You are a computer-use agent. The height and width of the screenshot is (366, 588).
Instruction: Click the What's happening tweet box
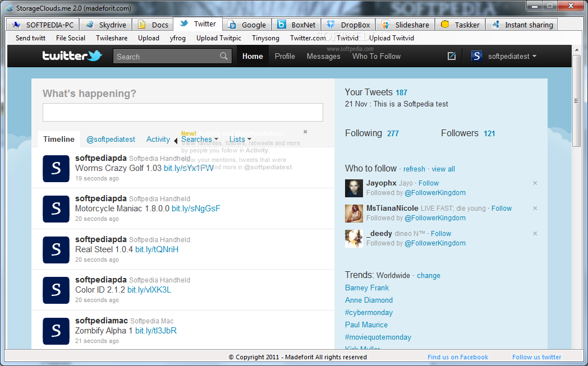[182, 113]
